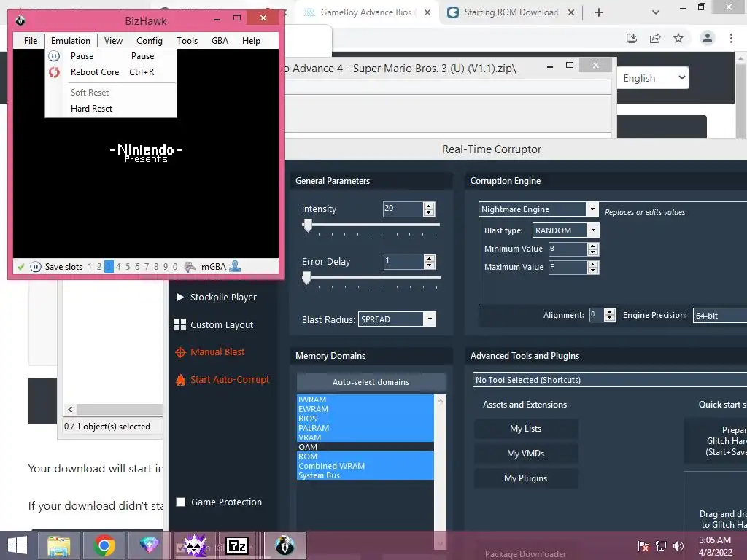This screenshot has height=560, width=747.
Task: Open the Config menu in BizHawk
Action: pos(150,41)
